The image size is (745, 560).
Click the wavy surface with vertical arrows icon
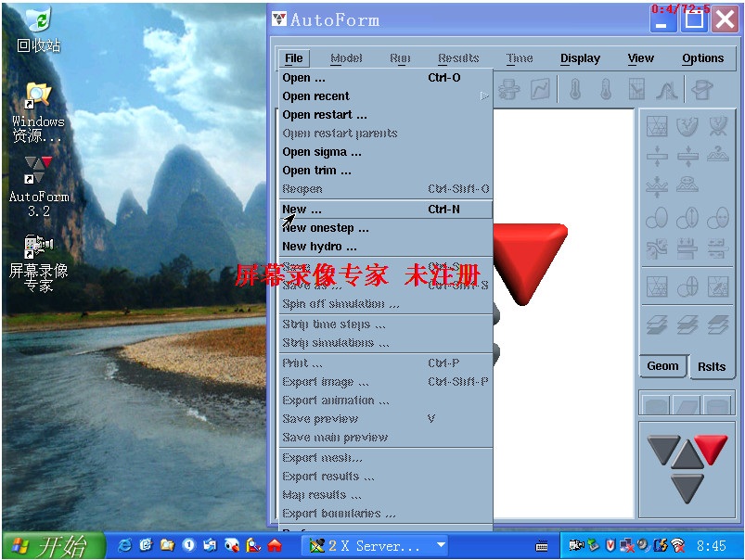[x=657, y=185]
